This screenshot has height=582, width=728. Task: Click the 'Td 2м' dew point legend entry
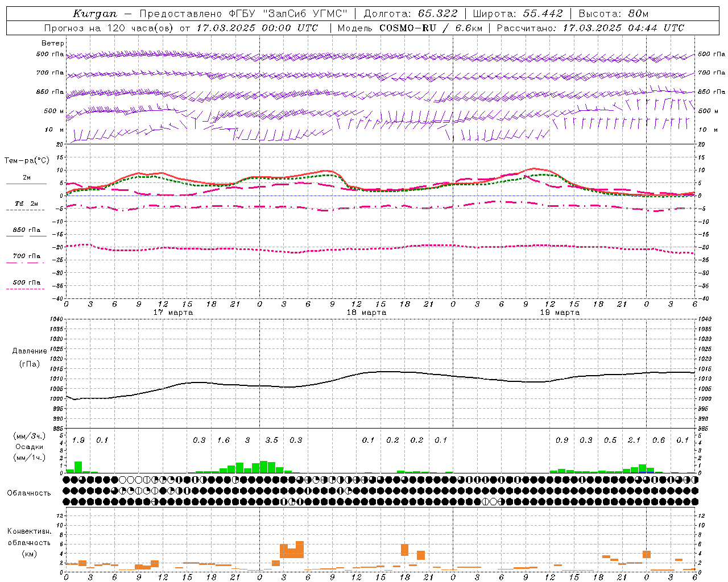pos(27,203)
